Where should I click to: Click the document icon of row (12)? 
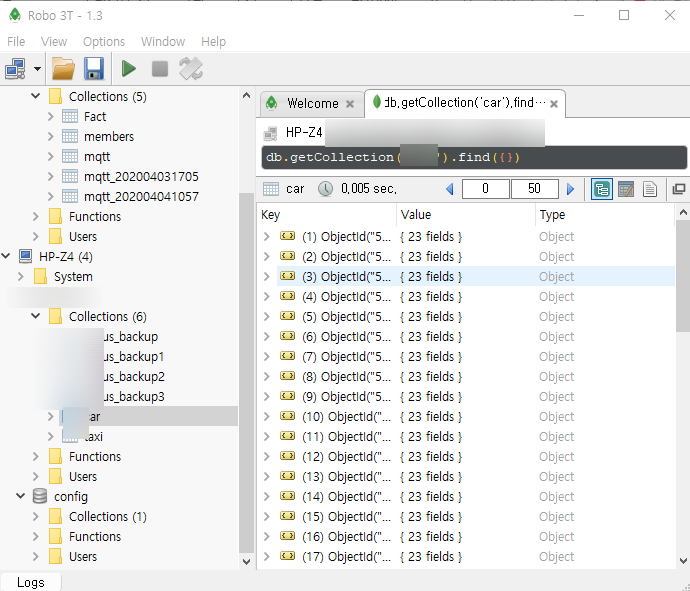pyautogui.click(x=288, y=456)
